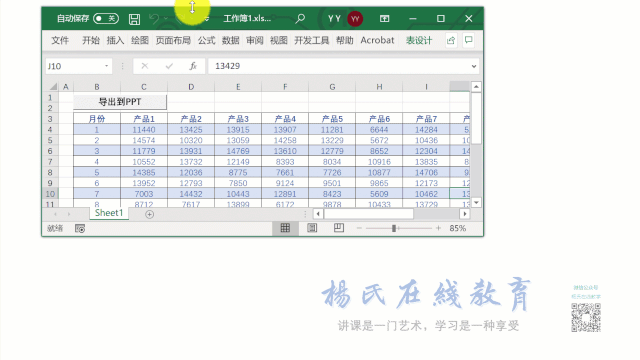Select column C header

(x=144, y=87)
